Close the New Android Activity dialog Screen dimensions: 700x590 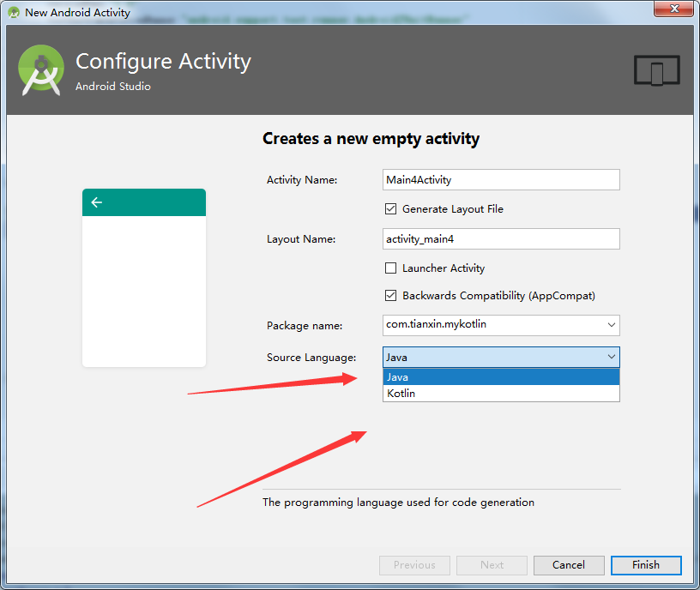pos(674,9)
